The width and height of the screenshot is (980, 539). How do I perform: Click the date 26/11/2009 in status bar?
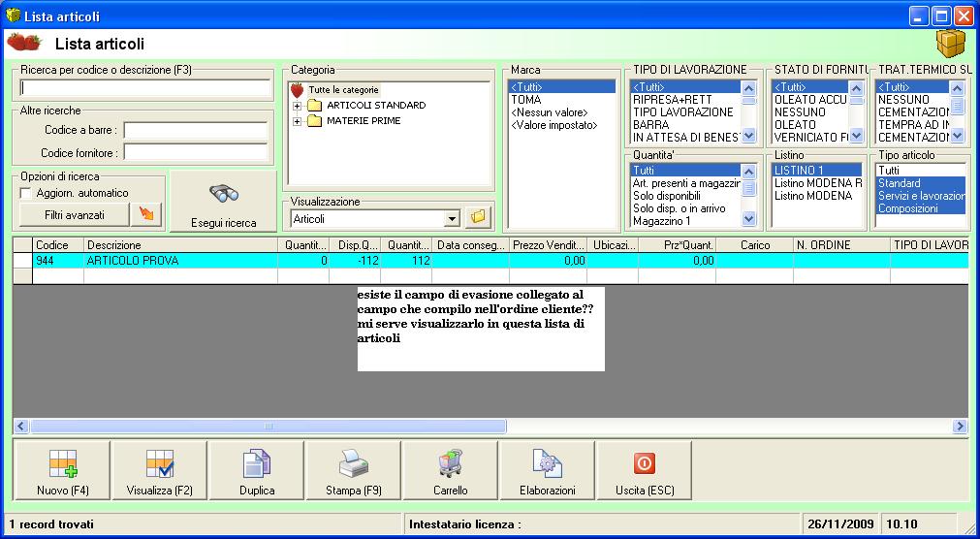(x=840, y=524)
